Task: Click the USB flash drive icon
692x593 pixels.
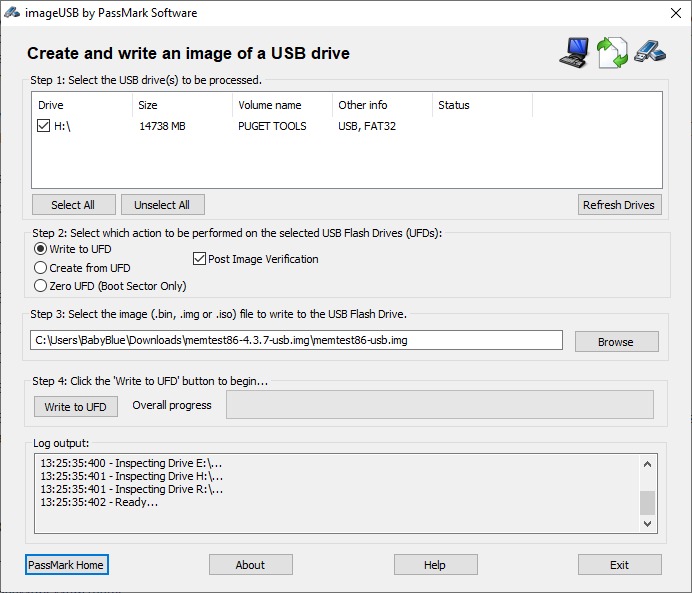Action: coord(650,51)
